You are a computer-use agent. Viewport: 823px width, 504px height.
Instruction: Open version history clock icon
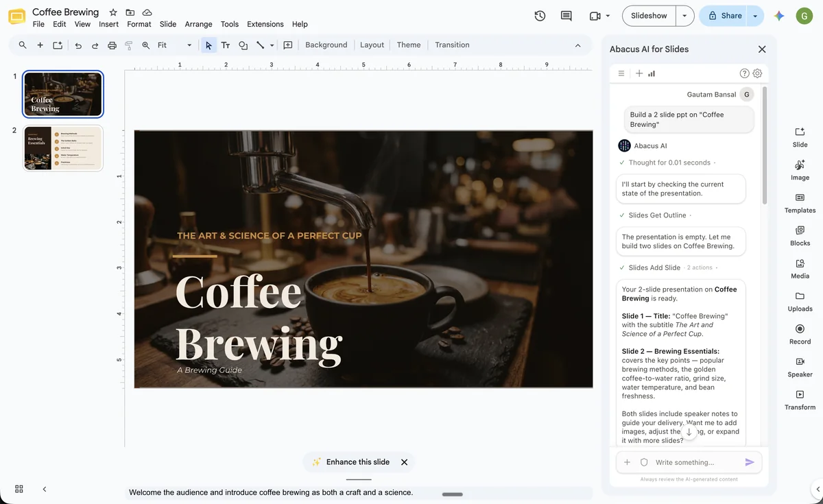point(540,16)
